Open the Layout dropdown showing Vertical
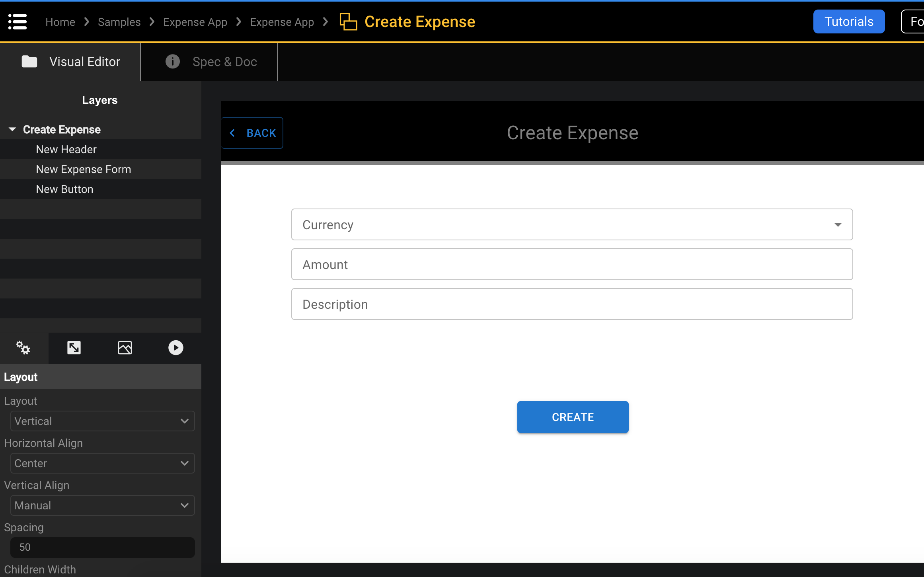Viewport: 924px width, 577px height. 102,421
